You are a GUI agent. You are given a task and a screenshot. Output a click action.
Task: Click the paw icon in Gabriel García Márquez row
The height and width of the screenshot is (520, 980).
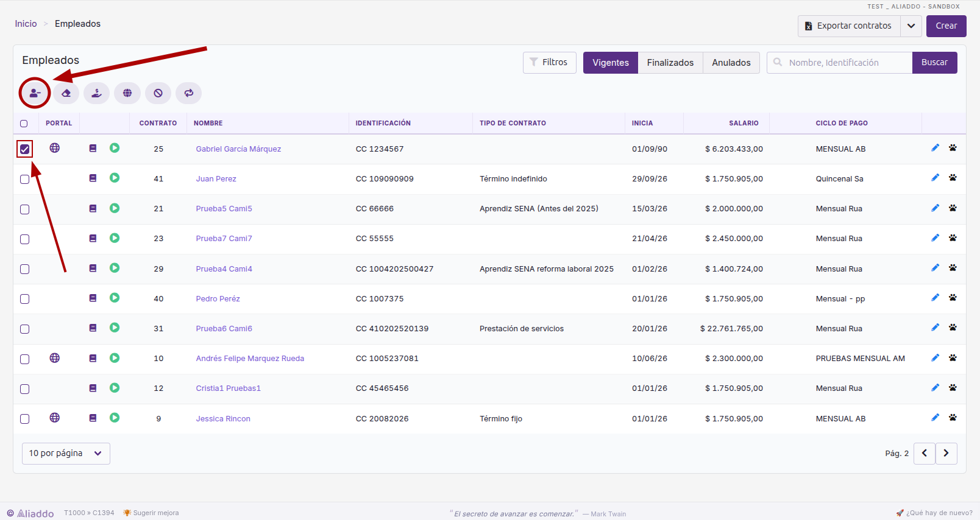coord(953,148)
